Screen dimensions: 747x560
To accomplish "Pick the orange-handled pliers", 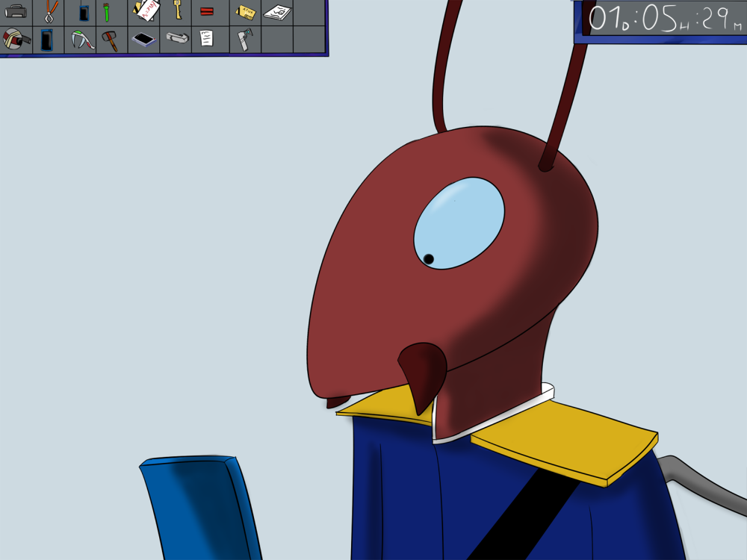I will (x=50, y=11).
